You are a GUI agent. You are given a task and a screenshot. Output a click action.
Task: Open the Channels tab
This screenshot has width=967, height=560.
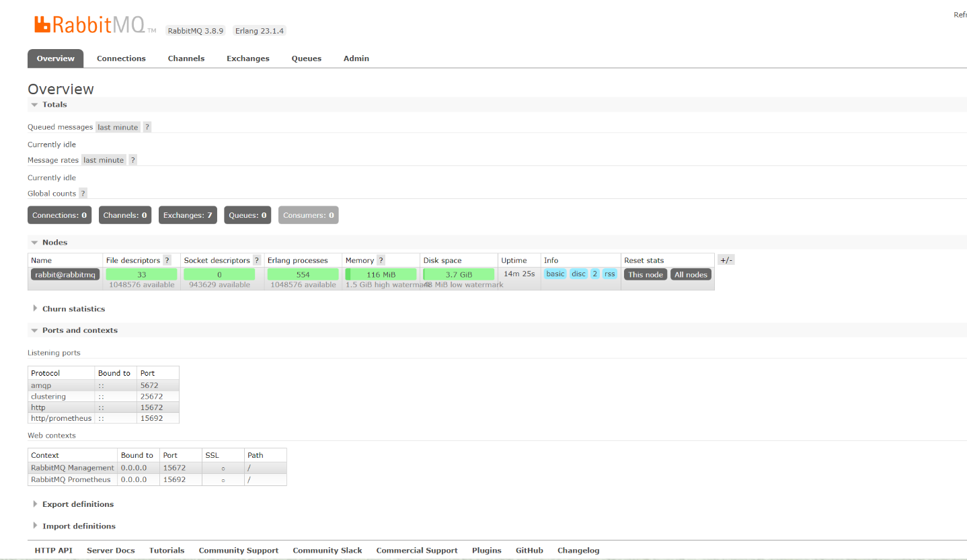point(186,58)
